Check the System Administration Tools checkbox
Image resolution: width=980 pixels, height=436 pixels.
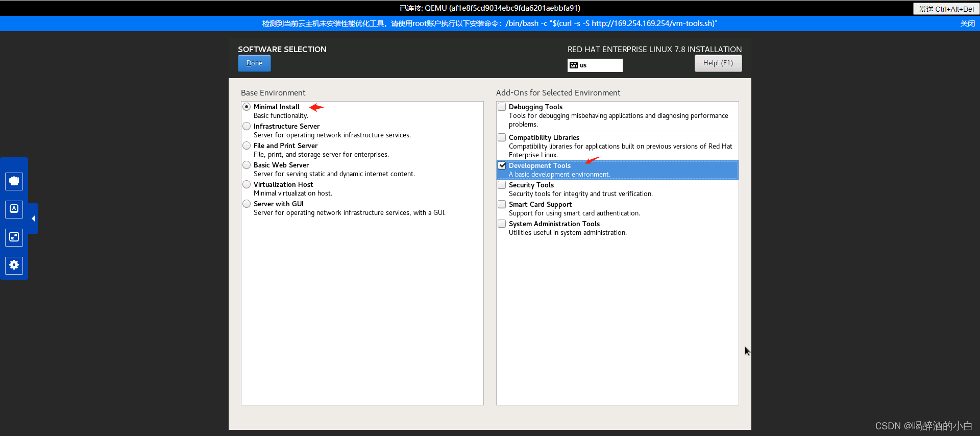(502, 224)
